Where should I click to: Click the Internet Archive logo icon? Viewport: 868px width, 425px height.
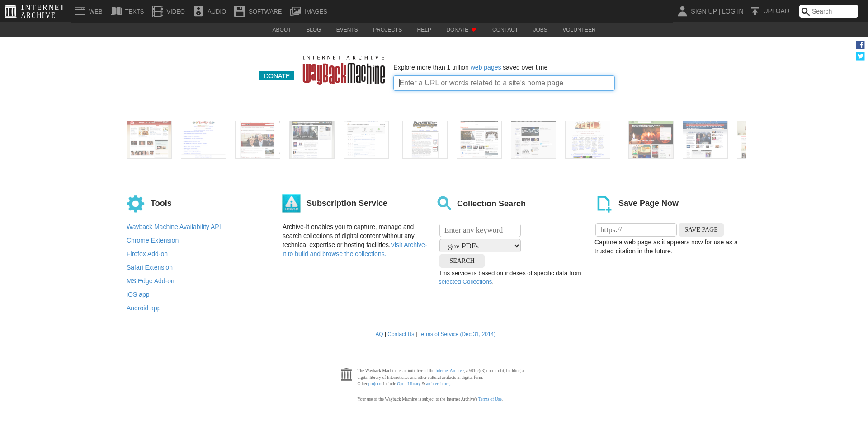[x=11, y=11]
